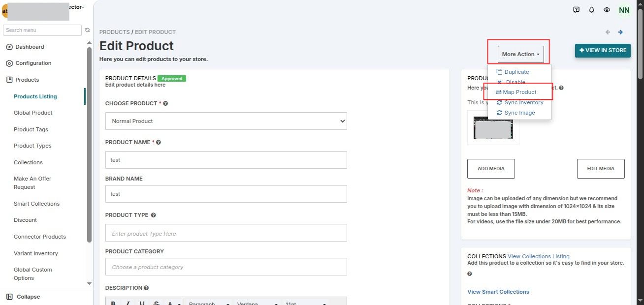Open Product Types in sidebar
Viewport: 644px width, 305px height.
pos(32,146)
